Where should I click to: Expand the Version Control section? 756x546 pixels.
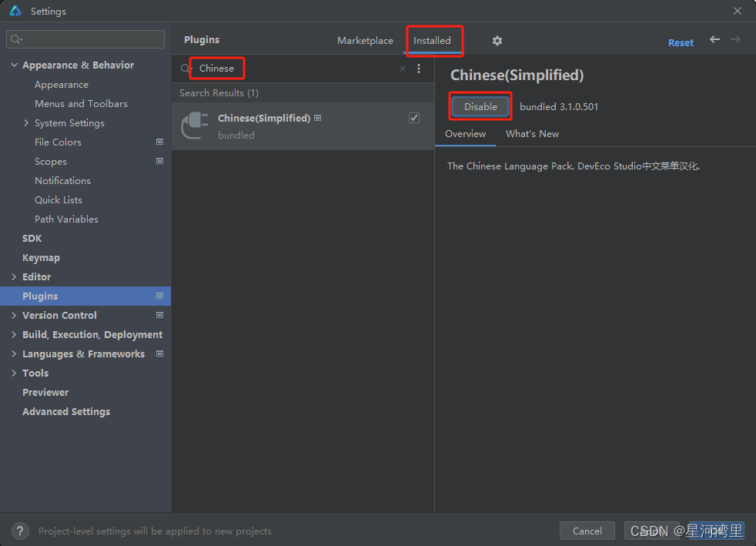click(x=14, y=315)
